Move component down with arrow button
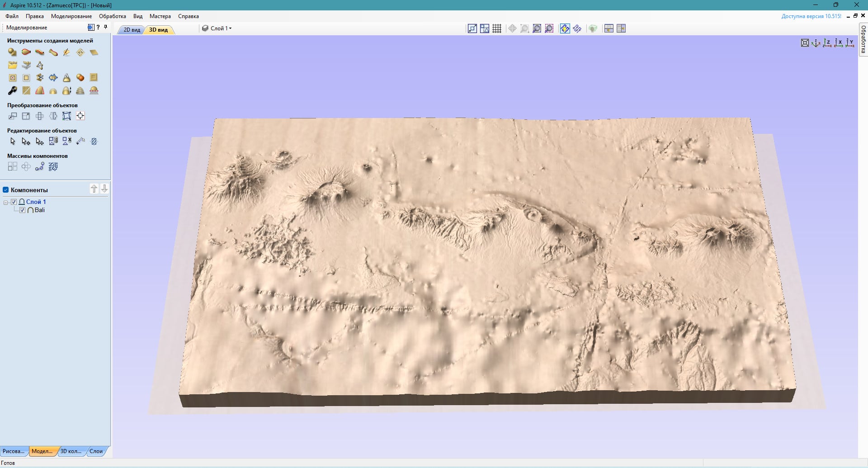 pos(104,189)
